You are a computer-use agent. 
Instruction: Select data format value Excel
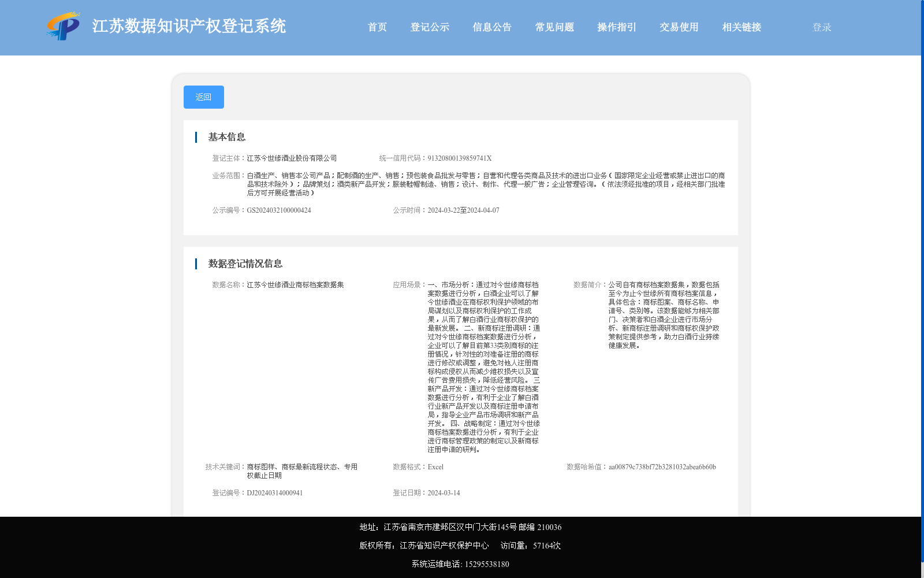[435, 467]
